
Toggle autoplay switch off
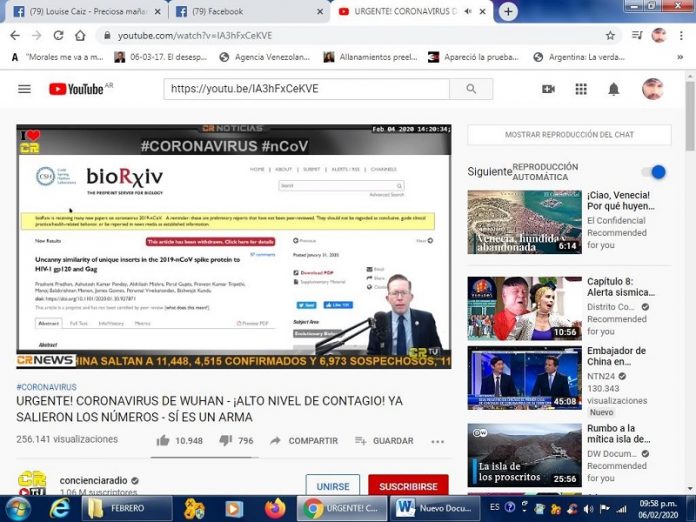653,172
